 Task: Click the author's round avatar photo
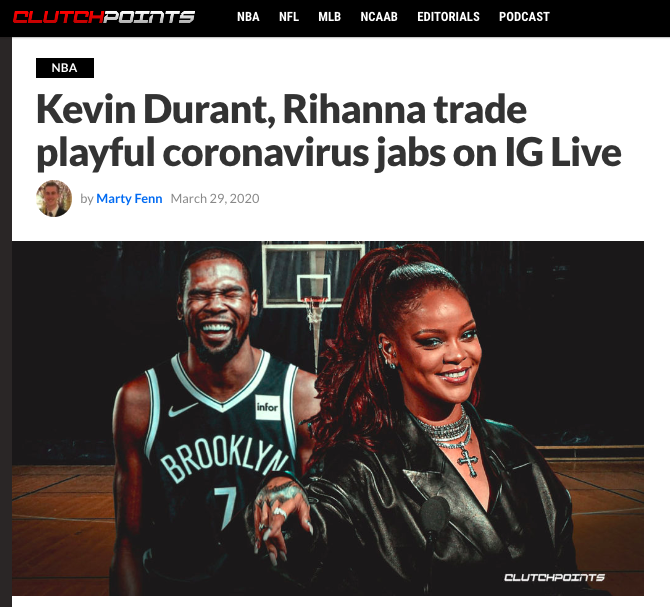coord(54,198)
